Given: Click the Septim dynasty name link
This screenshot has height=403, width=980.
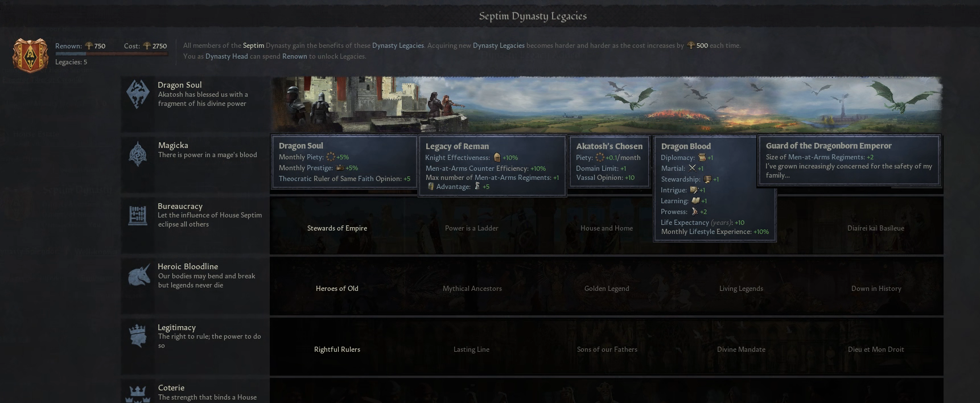Looking at the screenshot, I should point(253,46).
